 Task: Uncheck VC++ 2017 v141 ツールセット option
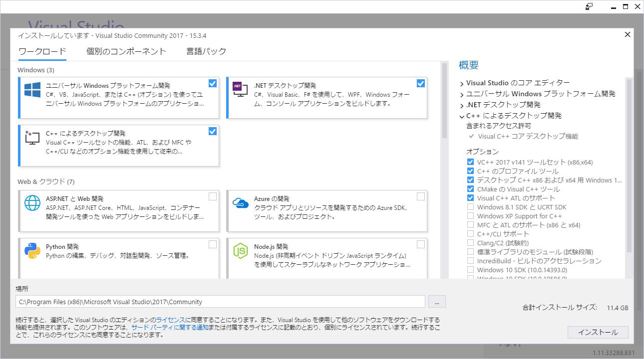[470, 162]
